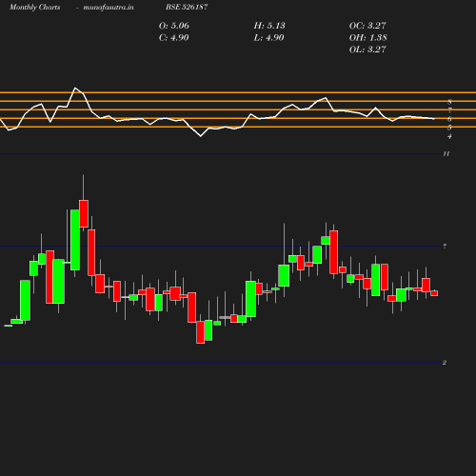Click the 'OH: 1.38' value
The height and width of the screenshot is (476, 476).
(x=368, y=38)
